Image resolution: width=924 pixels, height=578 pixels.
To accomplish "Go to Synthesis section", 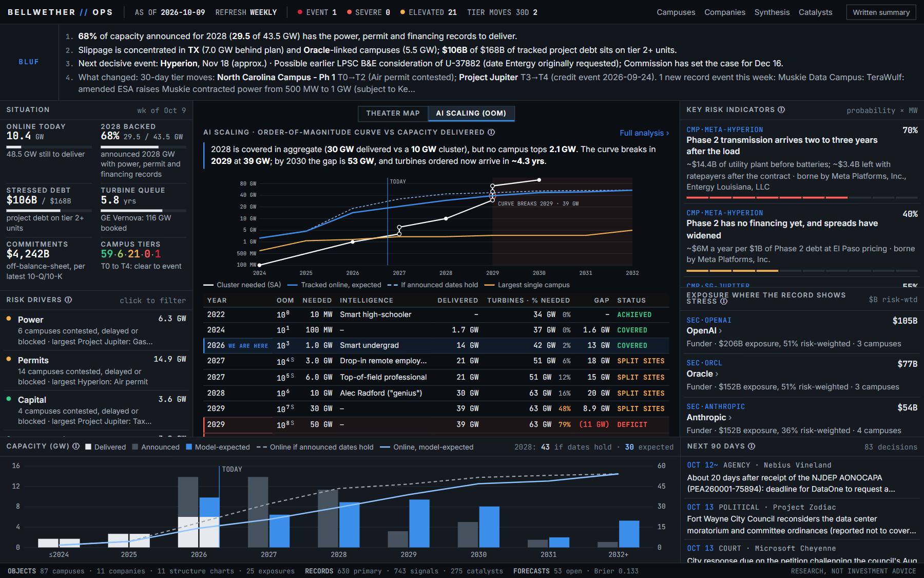I will pos(772,12).
